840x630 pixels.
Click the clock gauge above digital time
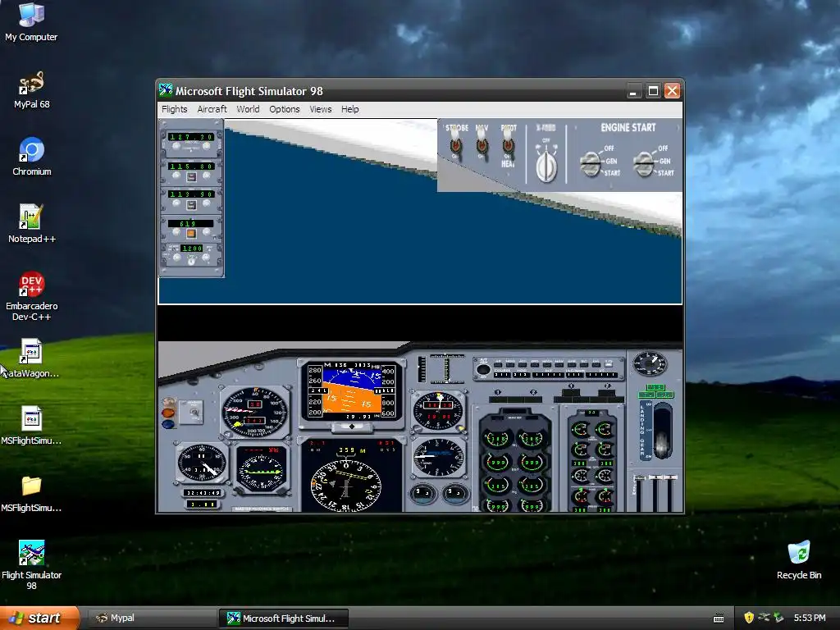202,463
